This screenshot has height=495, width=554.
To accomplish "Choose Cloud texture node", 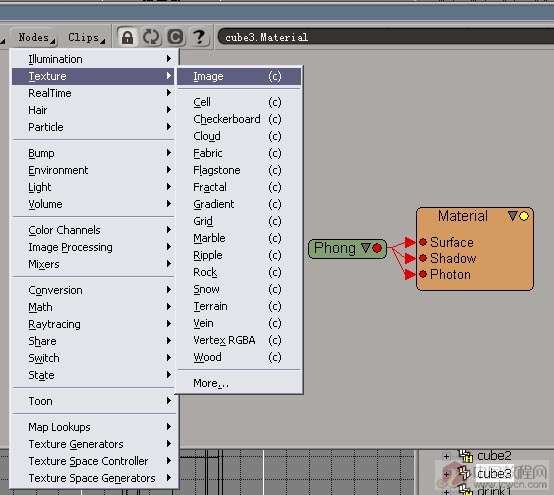I will 239,136.
